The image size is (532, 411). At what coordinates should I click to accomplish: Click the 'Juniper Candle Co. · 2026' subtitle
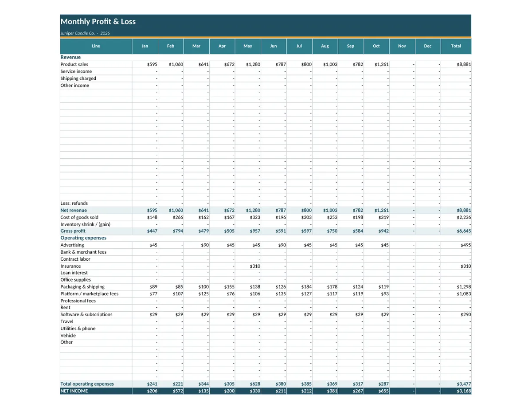85,33
